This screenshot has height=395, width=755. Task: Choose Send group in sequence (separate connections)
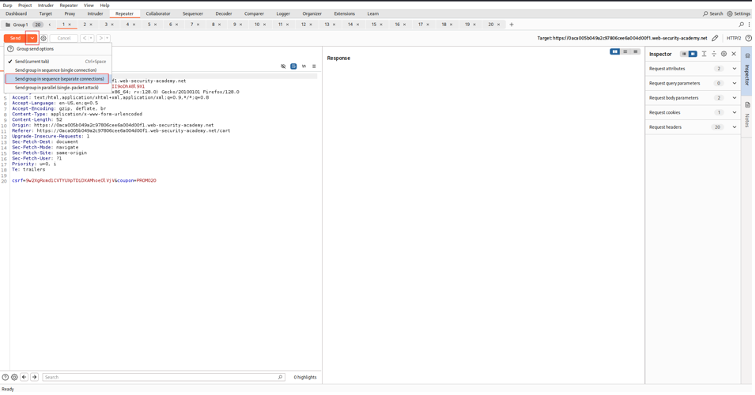coord(57,79)
